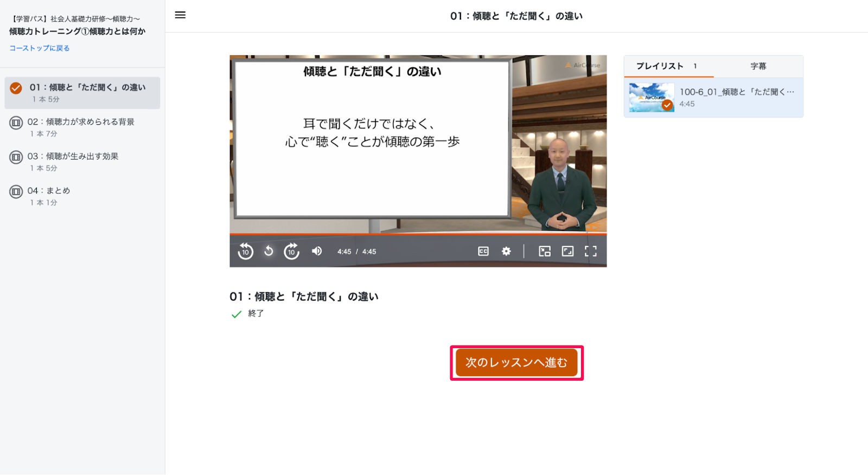Select playlist item 100-6_01_傾聴と
The width and height of the screenshot is (868, 475).
pos(713,98)
